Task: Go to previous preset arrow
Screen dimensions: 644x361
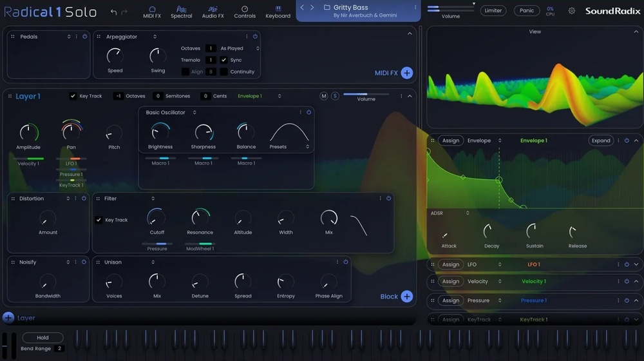Action: coord(302,7)
